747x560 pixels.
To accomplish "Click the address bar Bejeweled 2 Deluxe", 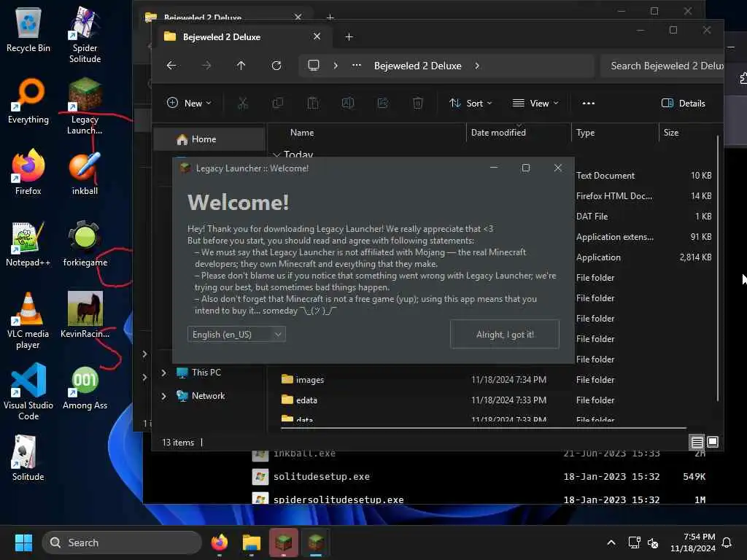I will pyautogui.click(x=417, y=66).
